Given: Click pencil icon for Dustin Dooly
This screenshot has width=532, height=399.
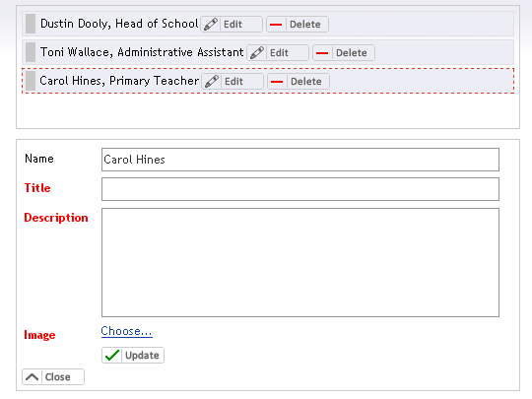Looking at the screenshot, I should (x=211, y=24).
